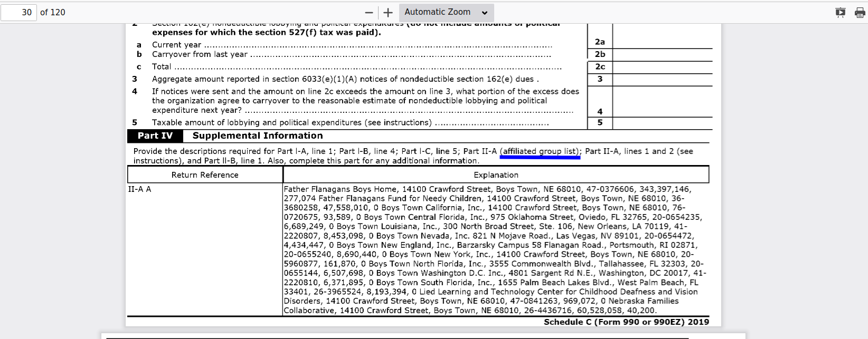This screenshot has height=339, width=868.
Task: Click 'Taxable amount of lobbying' line 5 text
Action: tap(292, 123)
